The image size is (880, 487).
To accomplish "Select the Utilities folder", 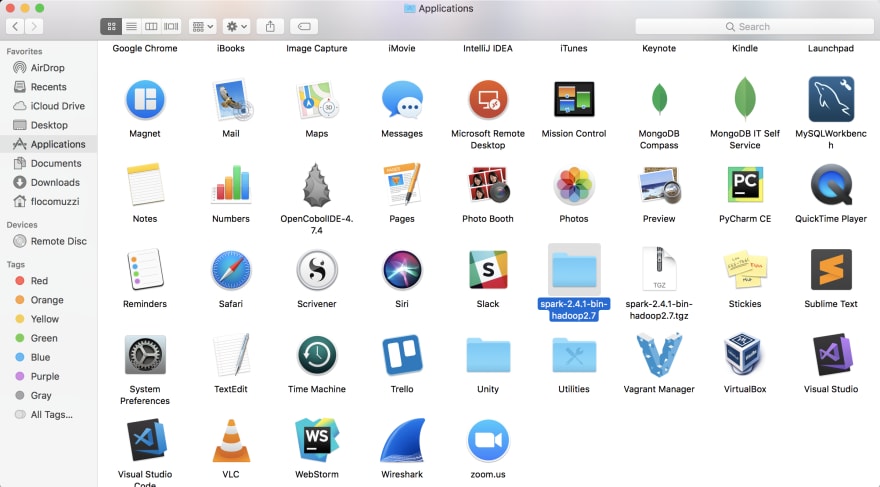I will point(574,355).
